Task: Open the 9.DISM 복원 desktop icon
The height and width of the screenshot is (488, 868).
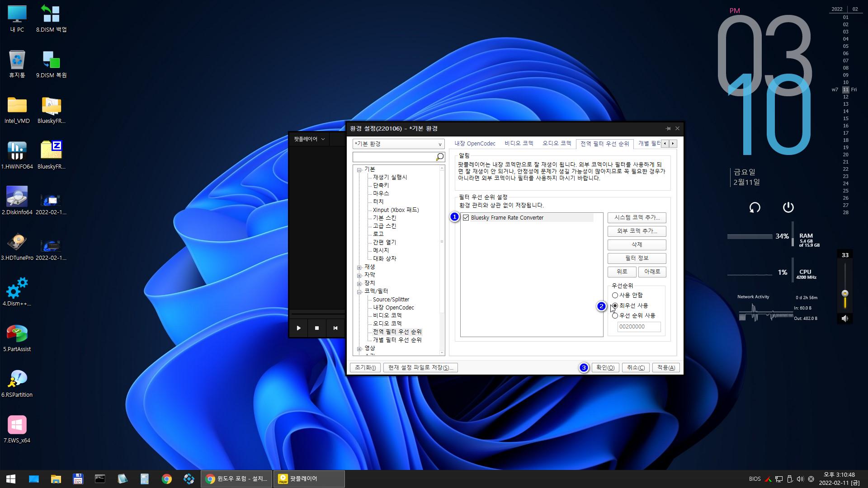Action: 51,64
